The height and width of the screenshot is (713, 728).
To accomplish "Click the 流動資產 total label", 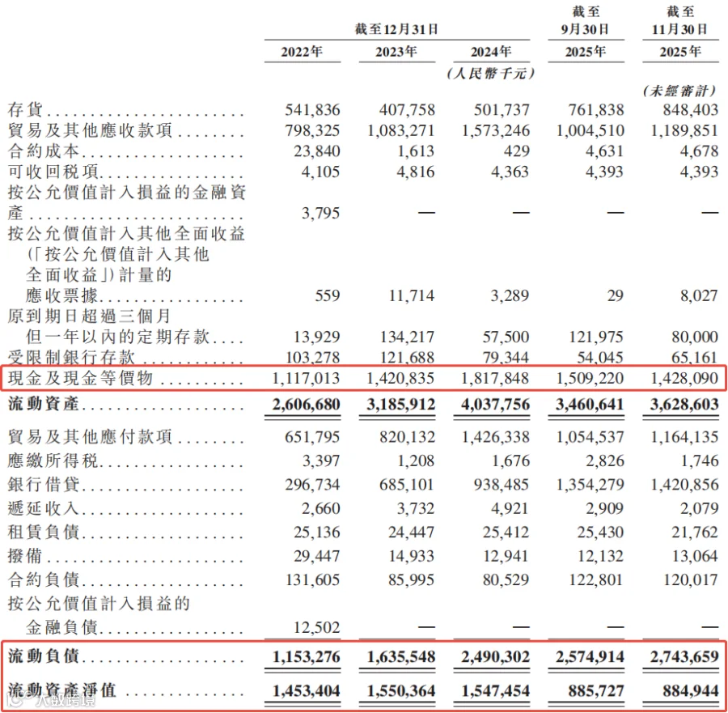I will click(44, 404).
